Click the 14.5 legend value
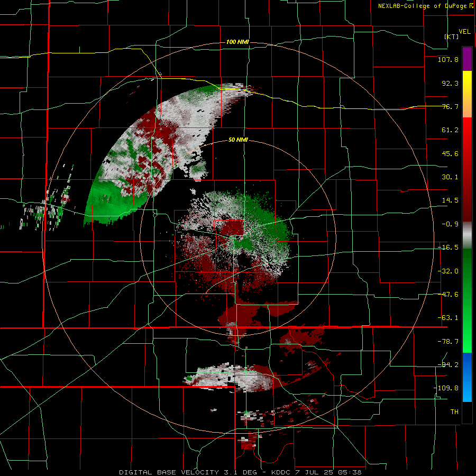Image resolution: width=476 pixels, height=476 pixels. [x=450, y=200]
